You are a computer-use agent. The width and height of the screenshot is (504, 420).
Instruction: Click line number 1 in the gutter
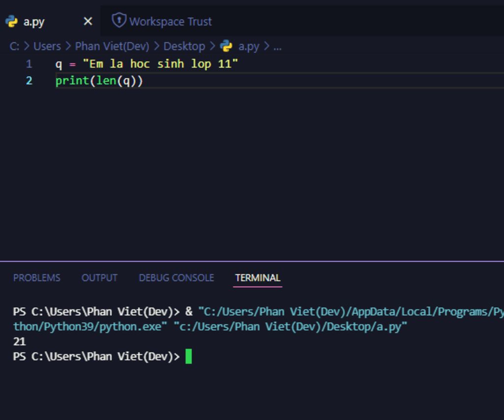tap(29, 64)
